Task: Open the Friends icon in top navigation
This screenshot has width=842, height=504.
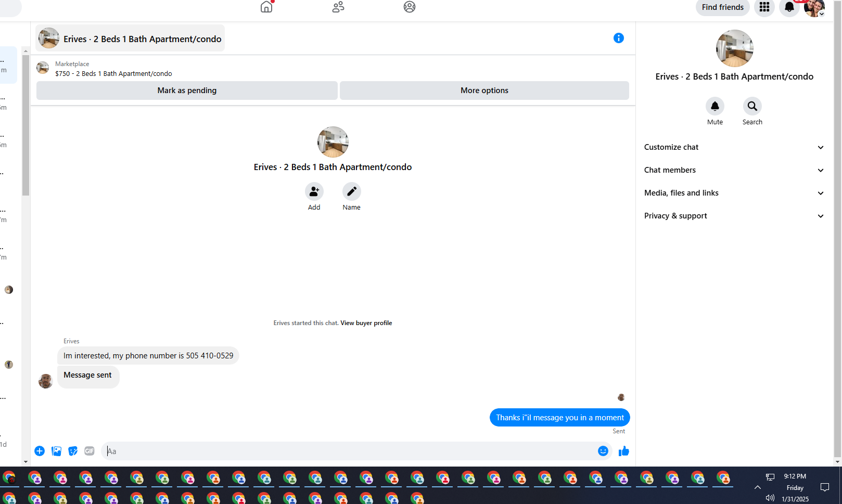Action: point(338,7)
